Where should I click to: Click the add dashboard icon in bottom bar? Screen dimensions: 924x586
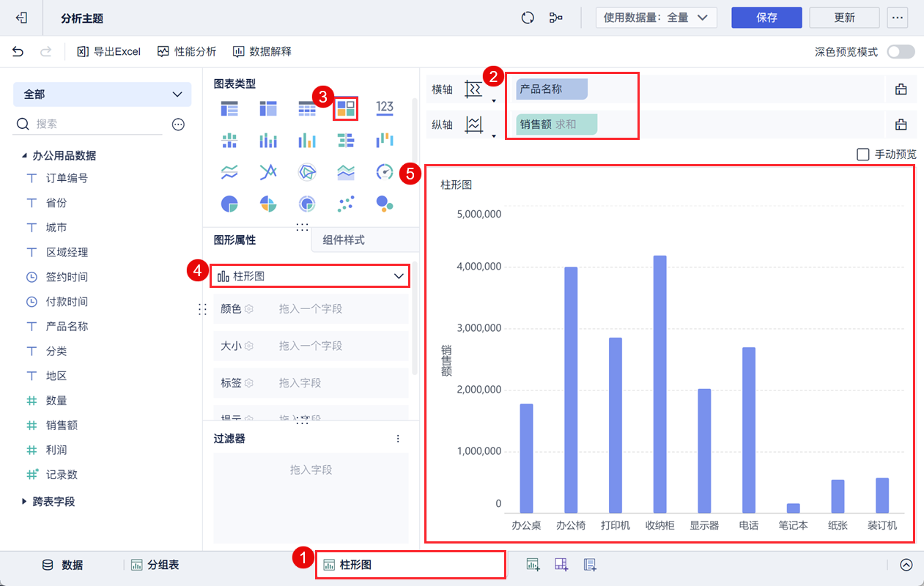561,564
